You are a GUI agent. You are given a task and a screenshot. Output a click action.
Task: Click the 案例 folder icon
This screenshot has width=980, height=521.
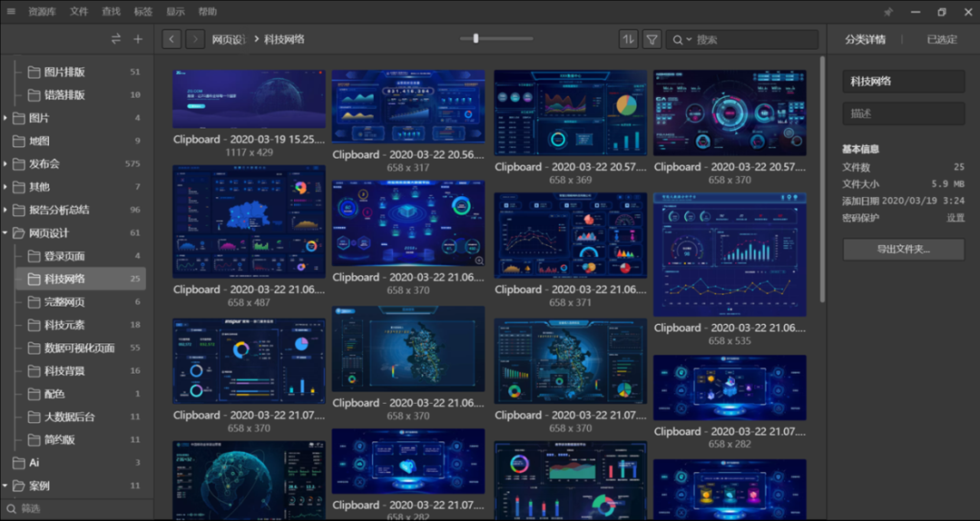(x=19, y=486)
